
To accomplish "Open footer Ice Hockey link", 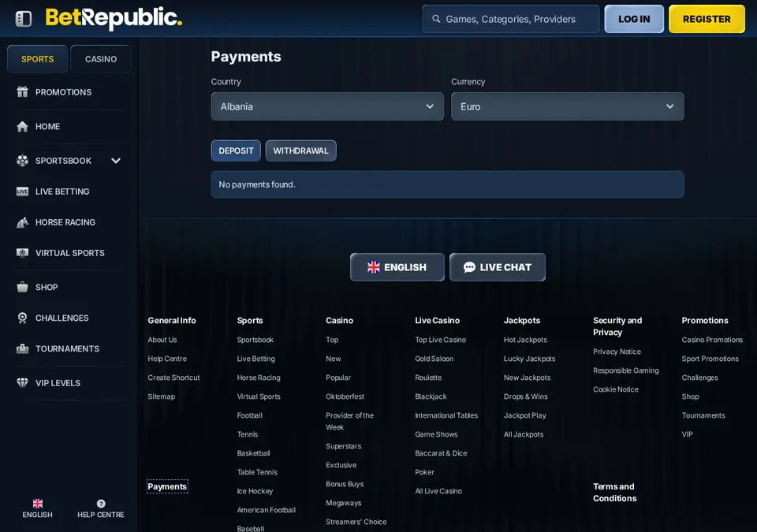I will (255, 491).
